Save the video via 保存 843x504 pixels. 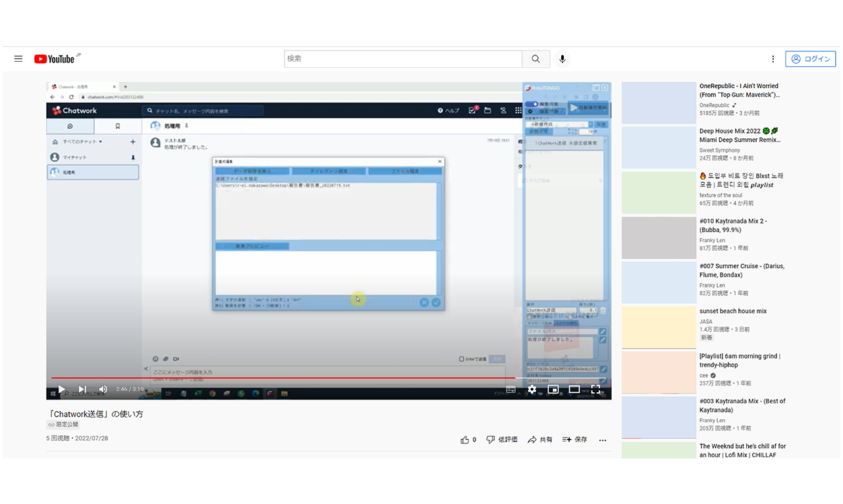click(x=575, y=440)
